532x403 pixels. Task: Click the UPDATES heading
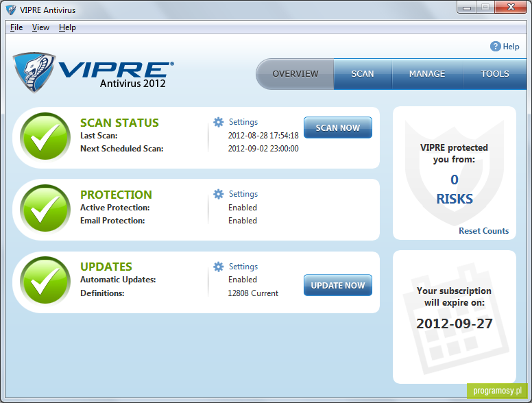[106, 267]
